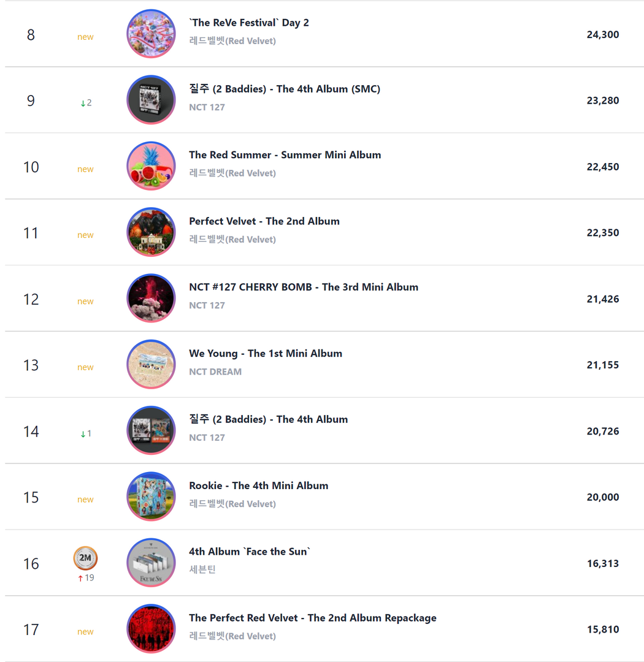
Task: Select the 질주 (2 Baddies) SMC album thumbnail
Action: click(151, 100)
